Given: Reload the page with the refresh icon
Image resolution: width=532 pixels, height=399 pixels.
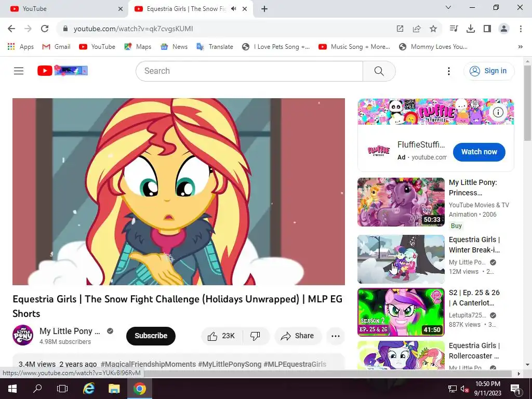Looking at the screenshot, I should pyautogui.click(x=45, y=29).
